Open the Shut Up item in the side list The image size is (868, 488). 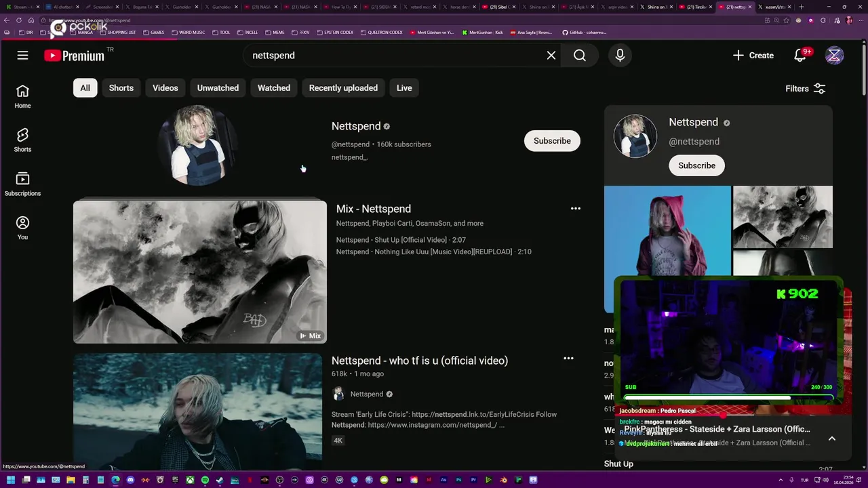[x=618, y=464]
